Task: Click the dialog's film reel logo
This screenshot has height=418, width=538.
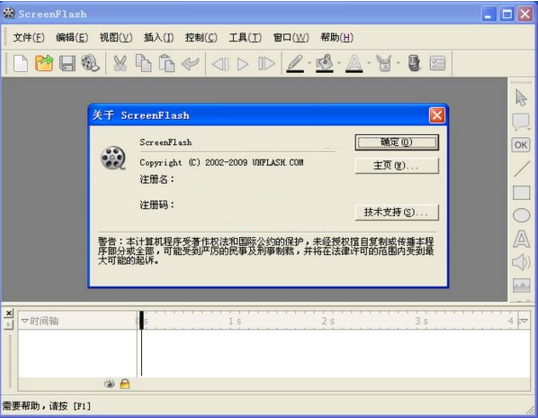Action: 113,158
